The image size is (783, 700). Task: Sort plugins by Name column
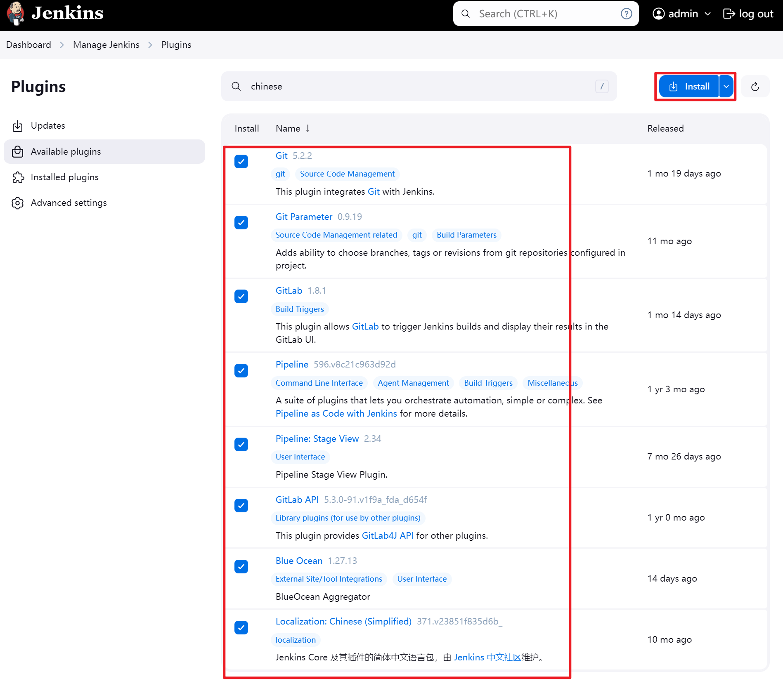coord(293,128)
